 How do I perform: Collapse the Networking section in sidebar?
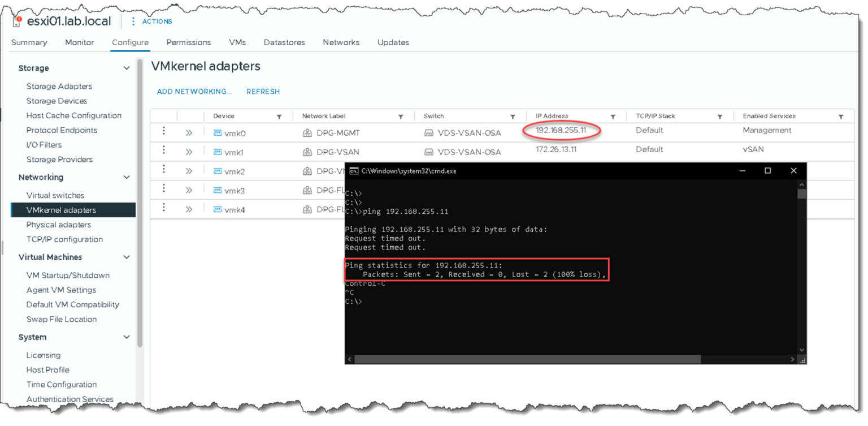[x=127, y=177]
